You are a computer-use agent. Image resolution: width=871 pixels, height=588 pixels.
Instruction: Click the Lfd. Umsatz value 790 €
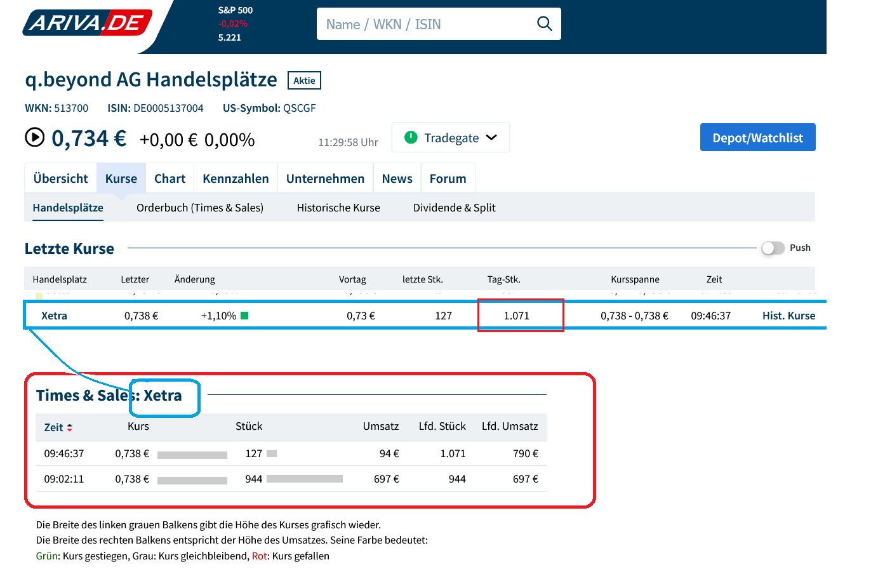pos(526,453)
